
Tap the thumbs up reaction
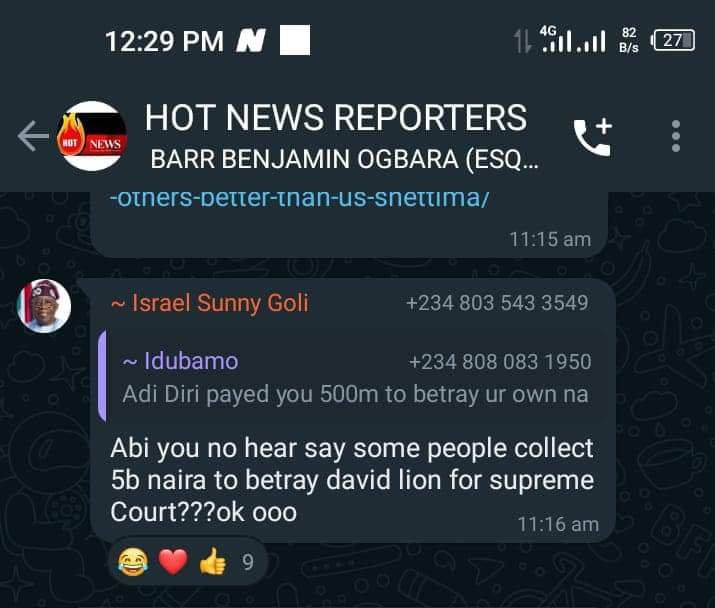pyautogui.click(x=212, y=561)
